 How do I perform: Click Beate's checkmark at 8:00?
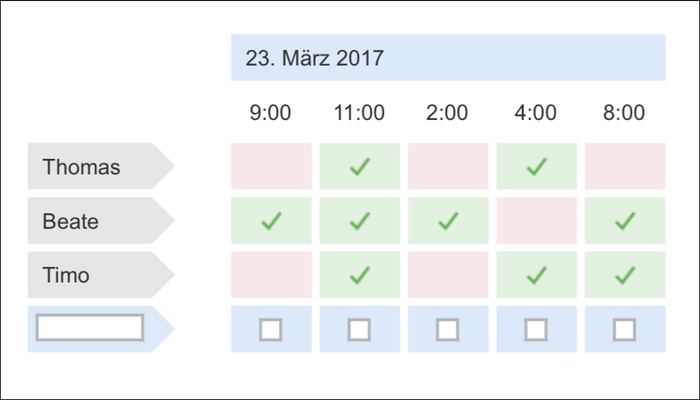coord(625,221)
